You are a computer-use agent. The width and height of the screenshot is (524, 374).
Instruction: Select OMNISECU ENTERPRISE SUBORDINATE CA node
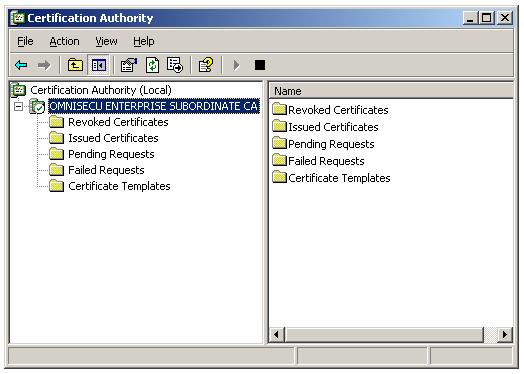[154, 106]
